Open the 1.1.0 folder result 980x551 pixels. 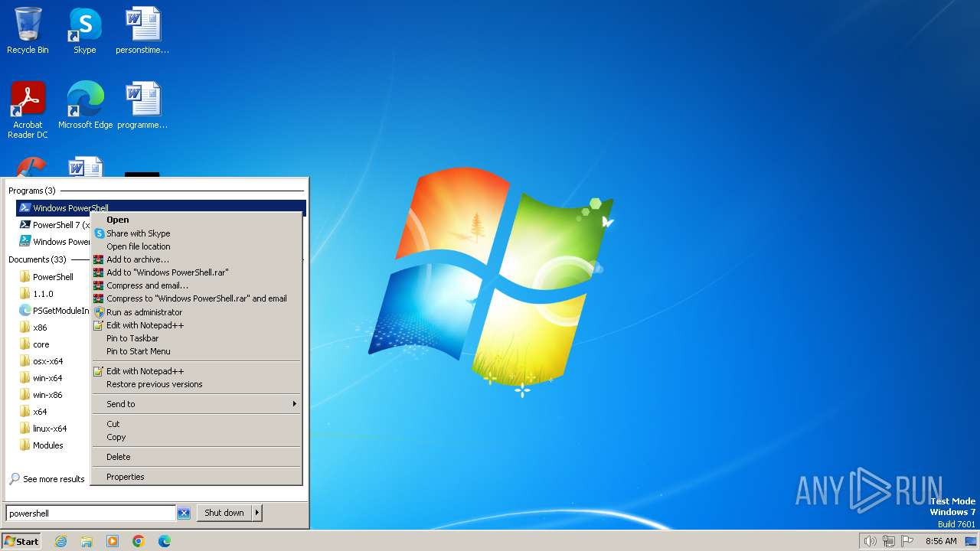54,294
